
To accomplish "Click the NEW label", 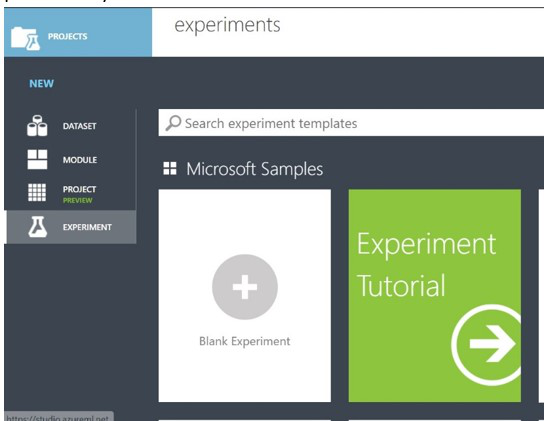I will coord(42,84).
